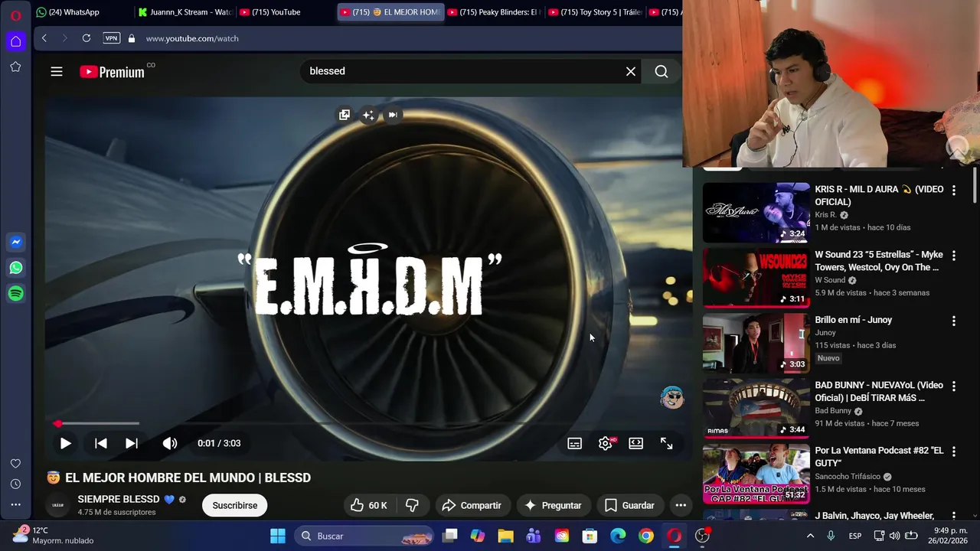Skip to next video
The image size is (980, 551).
point(132,443)
